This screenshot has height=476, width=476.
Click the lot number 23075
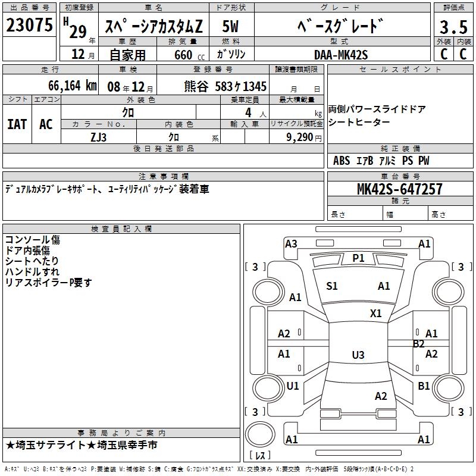tap(29, 25)
